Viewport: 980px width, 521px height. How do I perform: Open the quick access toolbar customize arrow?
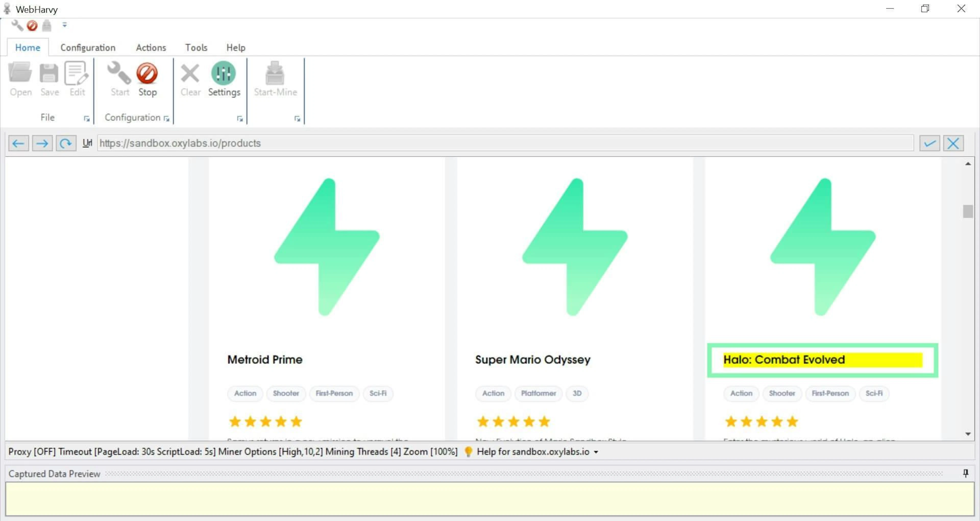pos(65,25)
